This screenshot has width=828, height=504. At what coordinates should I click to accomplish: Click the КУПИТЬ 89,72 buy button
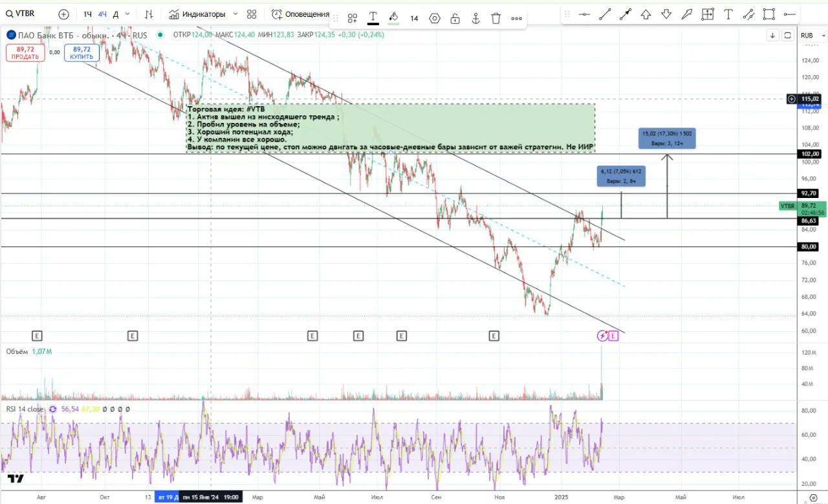pyautogui.click(x=82, y=52)
